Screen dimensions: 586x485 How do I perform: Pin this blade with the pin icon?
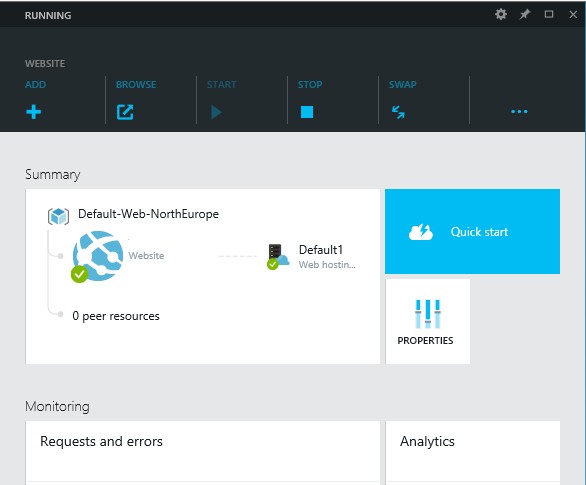(x=525, y=14)
